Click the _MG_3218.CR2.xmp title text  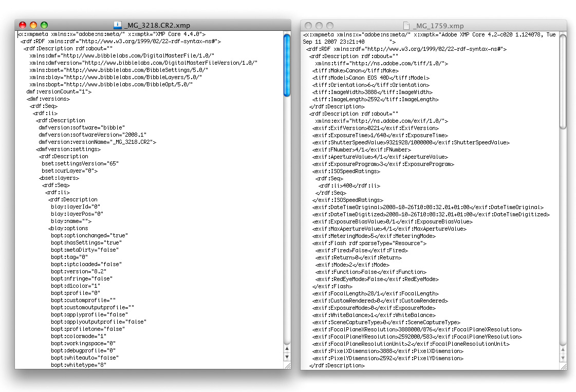157,25
